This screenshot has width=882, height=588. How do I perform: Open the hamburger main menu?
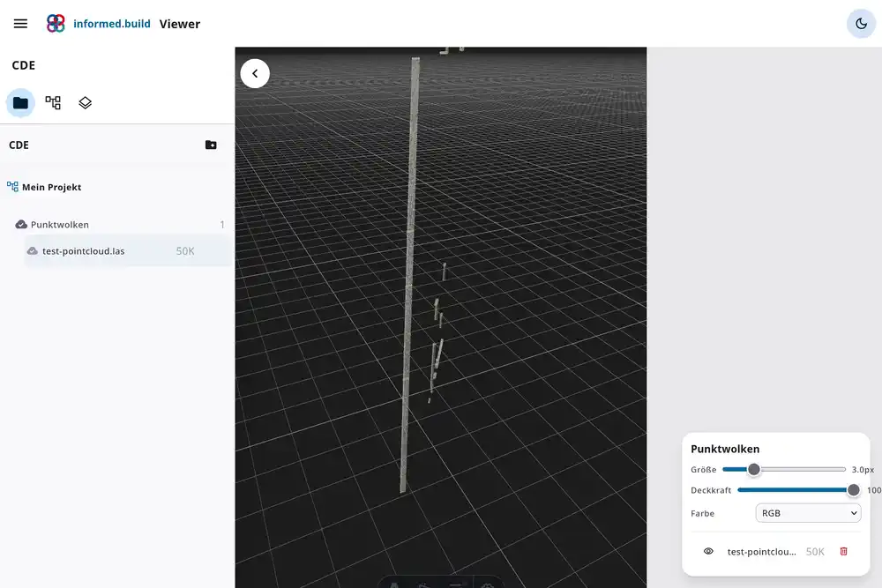point(20,24)
